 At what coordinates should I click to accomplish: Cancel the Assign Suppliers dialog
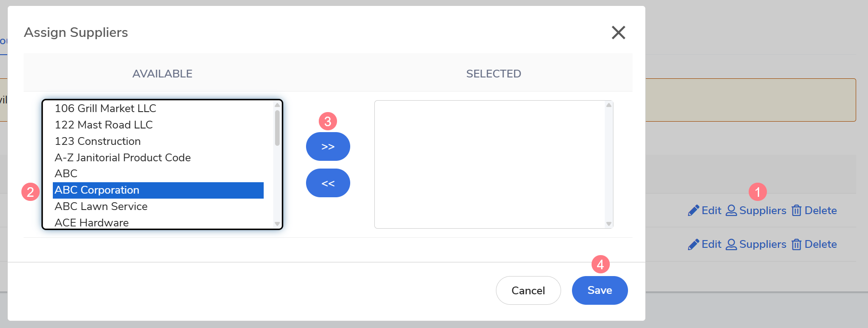[528, 290]
